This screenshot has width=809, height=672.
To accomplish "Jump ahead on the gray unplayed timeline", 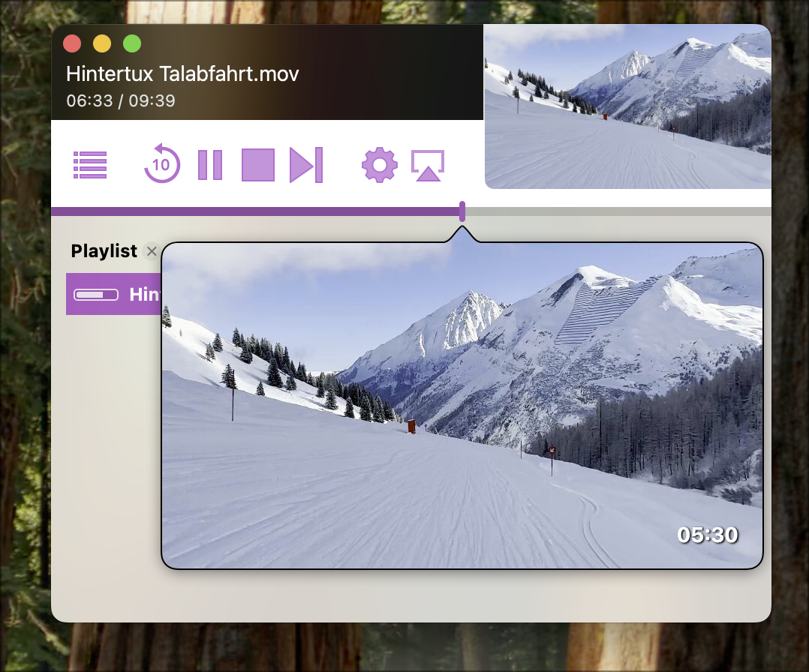I will (x=615, y=211).
